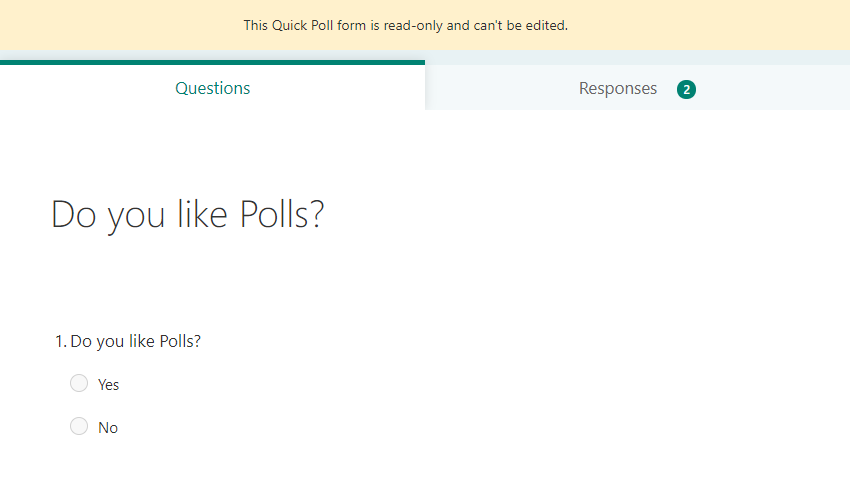Click the word "like" in question 1
Viewport: 850px width, 488px height.
142,341
